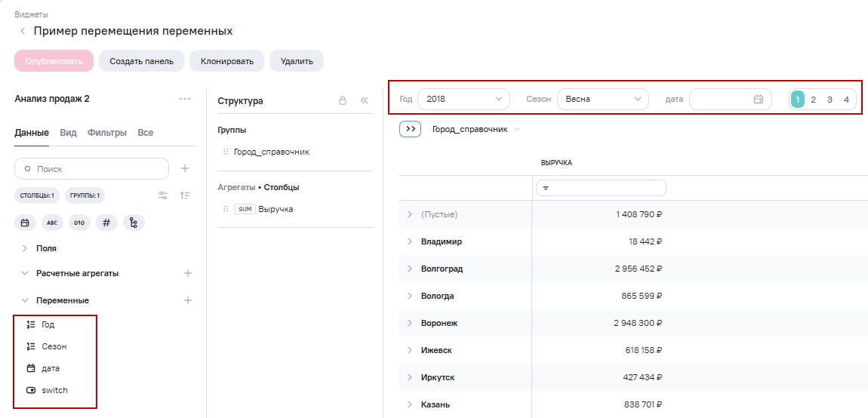Screen dimensions: 868x418
Task: Switch to the Вид tab
Action: pyautogui.click(x=68, y=133)
